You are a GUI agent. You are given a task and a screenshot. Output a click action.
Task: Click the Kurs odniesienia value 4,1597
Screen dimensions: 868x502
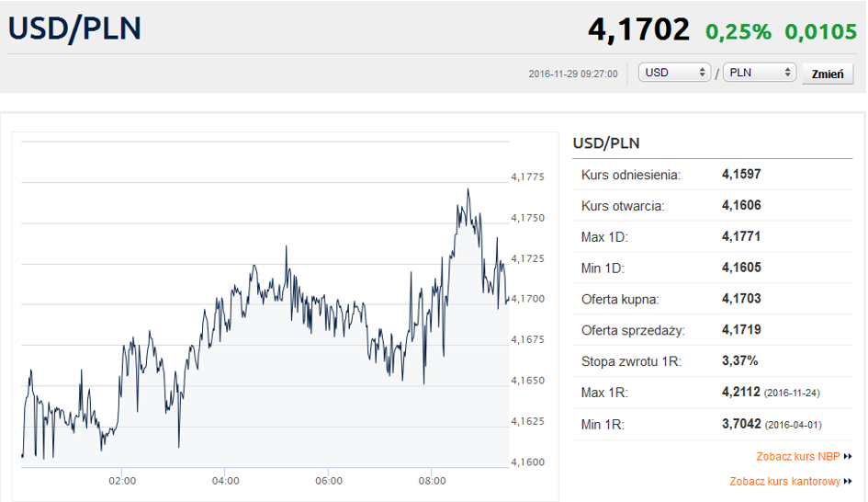tap(741, 174)
